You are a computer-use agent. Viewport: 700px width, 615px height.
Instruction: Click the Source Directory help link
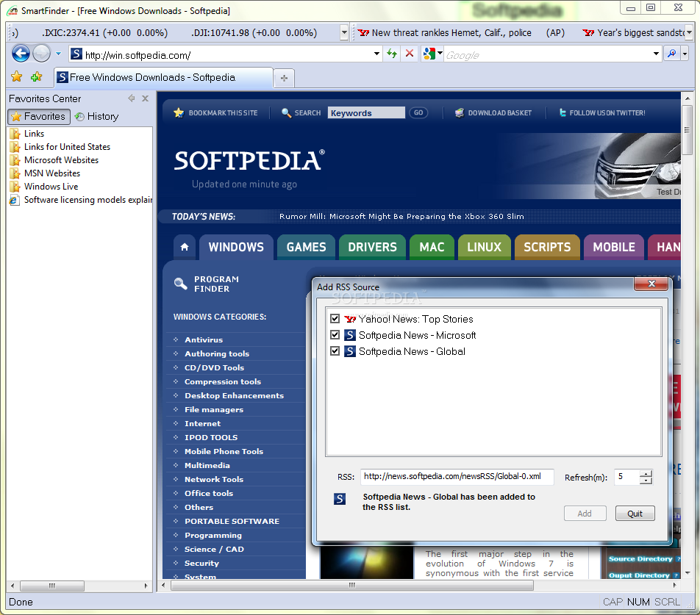tap(640, 559)
